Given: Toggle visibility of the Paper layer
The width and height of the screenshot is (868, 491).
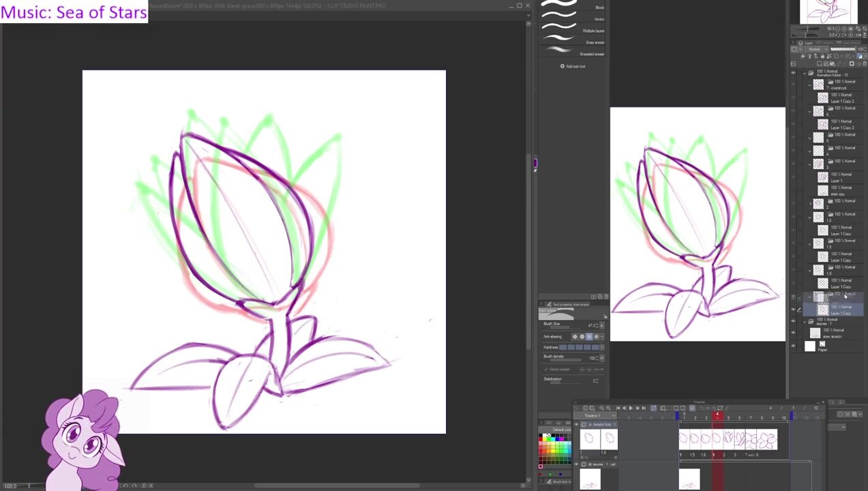Looking at the screenshot, I should pos(793,346).
